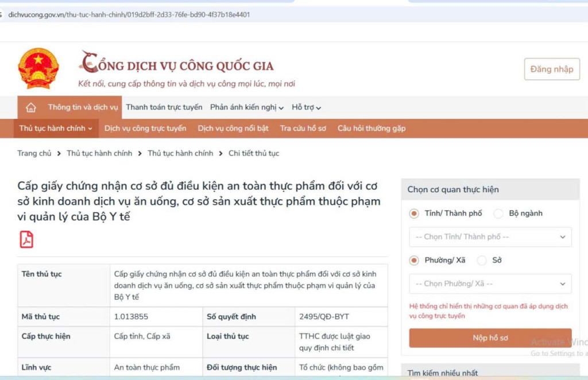Image resolution: width=588 pixels, height=380 pixels.
Task: Click the An toàn thực phẩm field value
Action: (146, 367)
